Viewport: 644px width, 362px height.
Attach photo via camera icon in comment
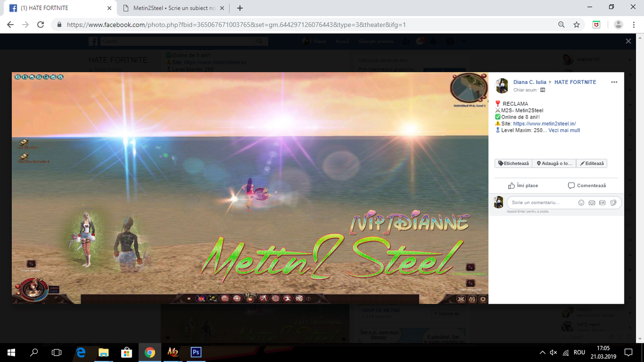pos(592,203)
